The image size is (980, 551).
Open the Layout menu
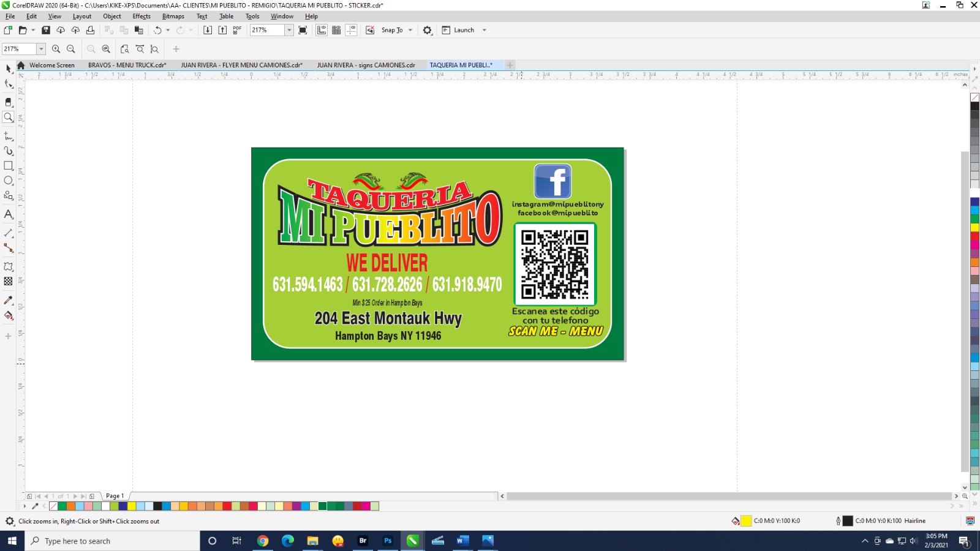pyautogui.click(x=81, y=17)
